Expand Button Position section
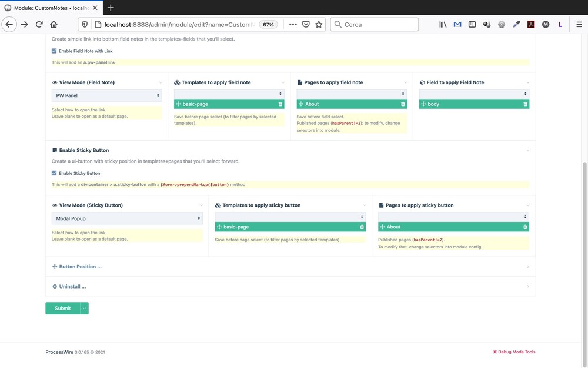Viewport: 588px width, 368px height. [x=80, y=267]
